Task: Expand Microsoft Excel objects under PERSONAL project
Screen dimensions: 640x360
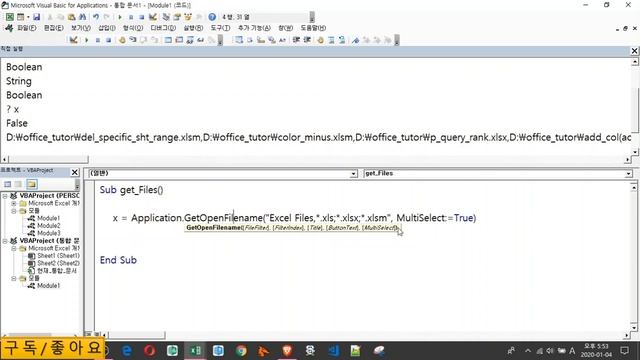Action: (x=13, y=203)
